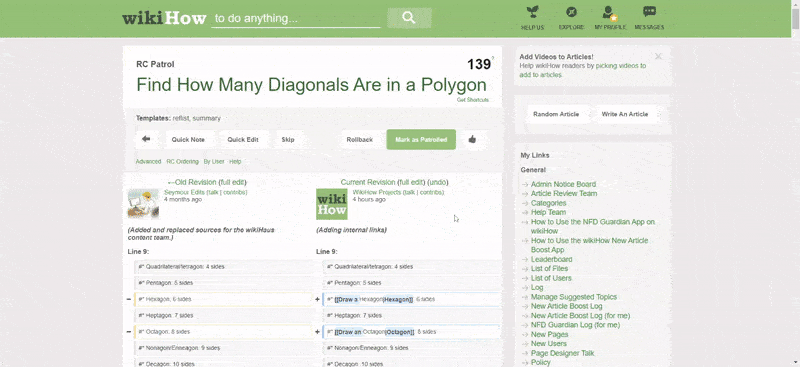The height and width of the screenshot is (367, 800).
Task: Open the RC Ordering link
Action: tap(183, 161)
